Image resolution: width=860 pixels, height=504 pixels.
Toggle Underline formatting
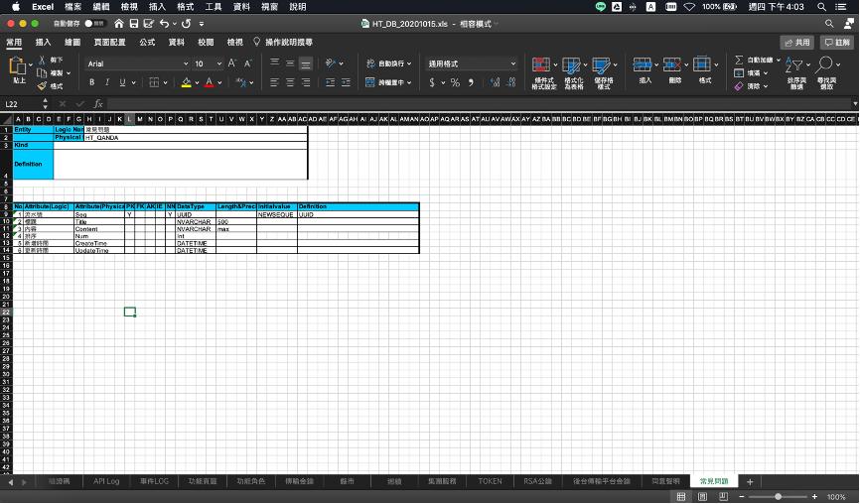[122, 82]
